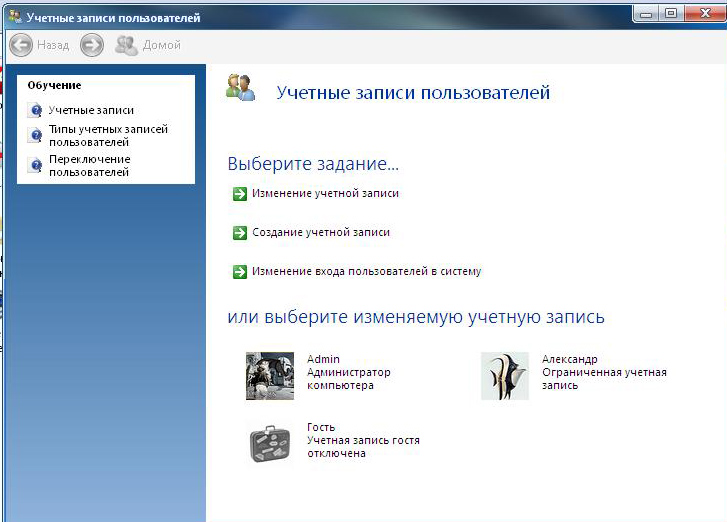Select the Admin account picture

270,376
